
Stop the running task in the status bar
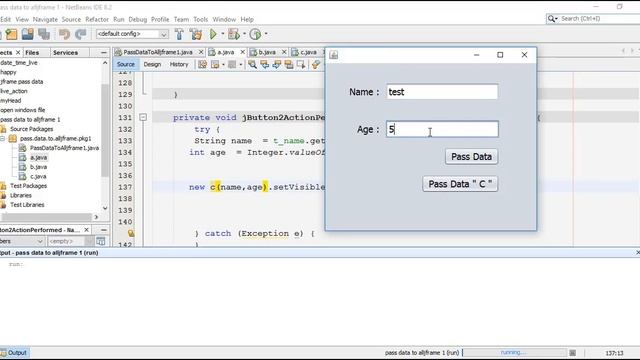tap(573, 353)
